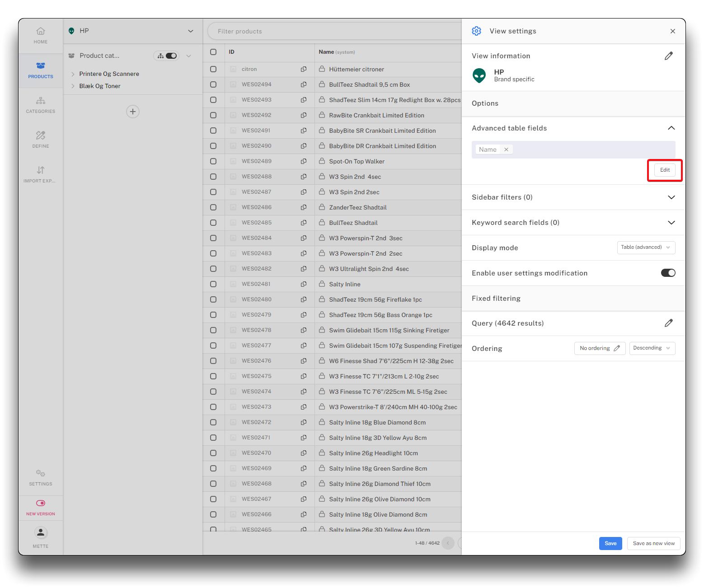704x588 pixels.
Task: Remove the Name field tag
Action: pyautogui.click(x=506, y=149)
